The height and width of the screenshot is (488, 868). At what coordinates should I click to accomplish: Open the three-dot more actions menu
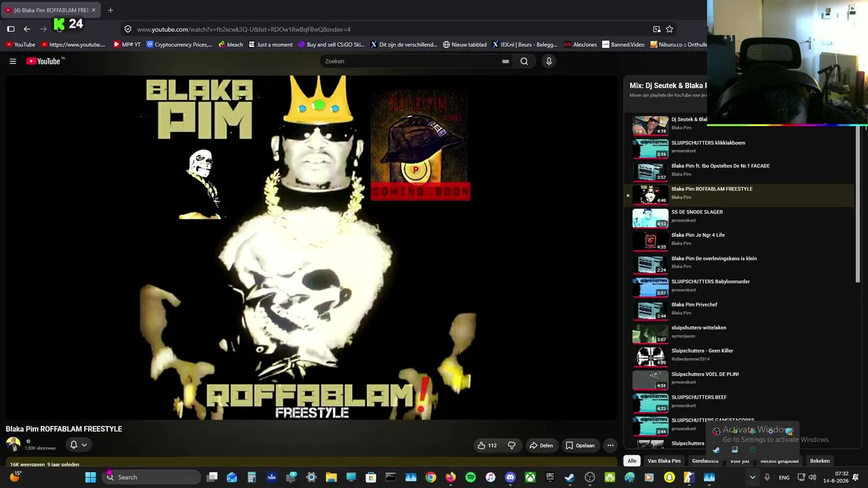[x=610, y=445]
